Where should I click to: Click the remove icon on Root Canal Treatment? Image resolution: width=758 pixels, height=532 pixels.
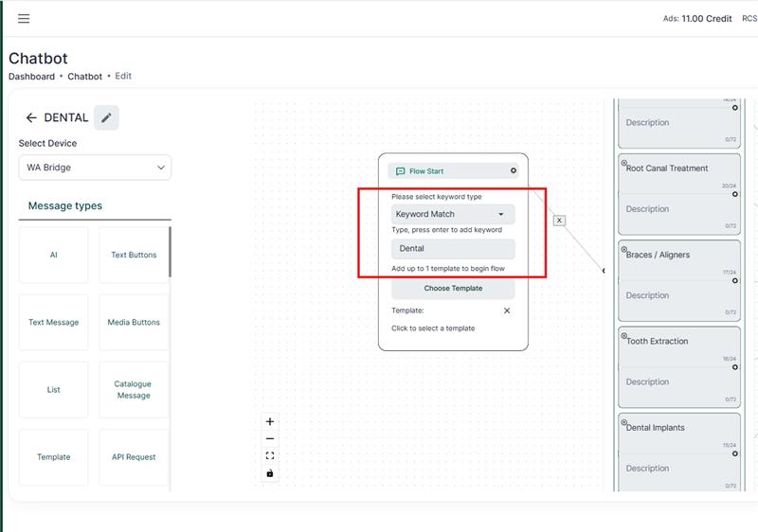tap(624, 164)
